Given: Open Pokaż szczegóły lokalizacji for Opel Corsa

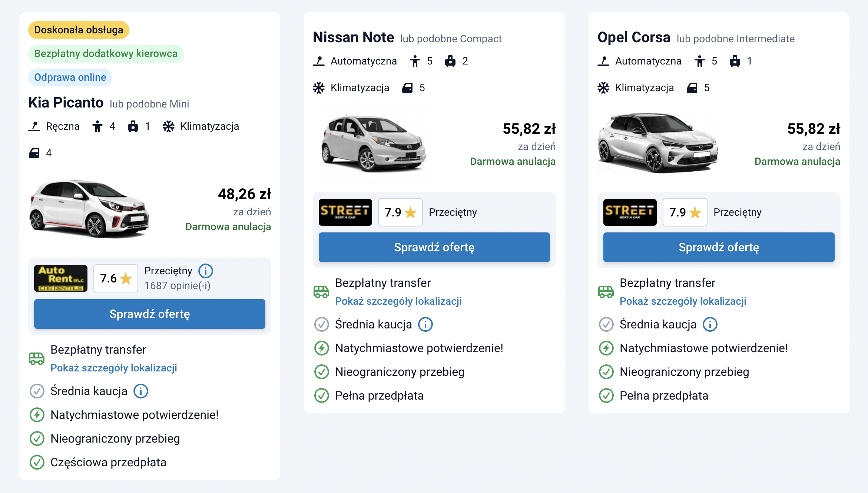Looking at the screenshot, I should (683, 301).
